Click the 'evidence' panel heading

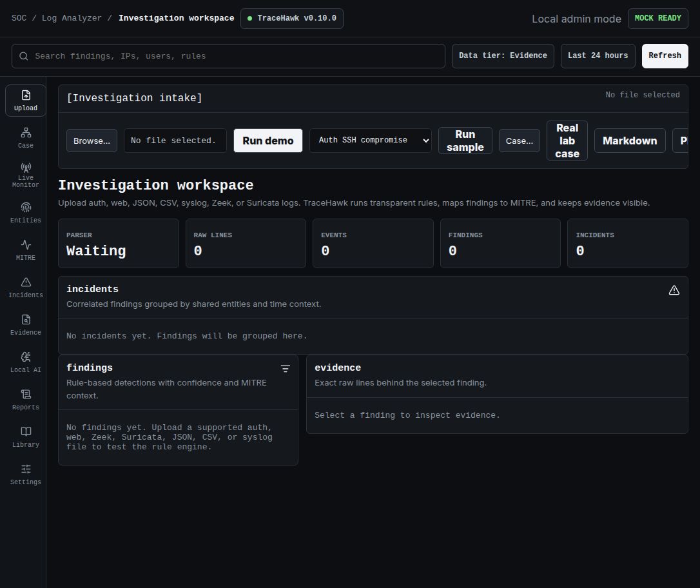click(x=338, y=367)
